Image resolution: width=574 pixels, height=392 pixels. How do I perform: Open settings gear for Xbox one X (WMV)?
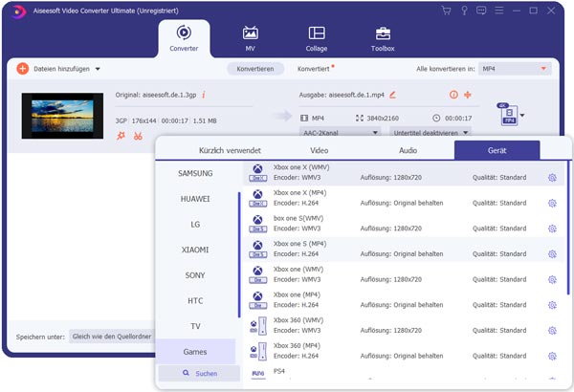point(552,177)
